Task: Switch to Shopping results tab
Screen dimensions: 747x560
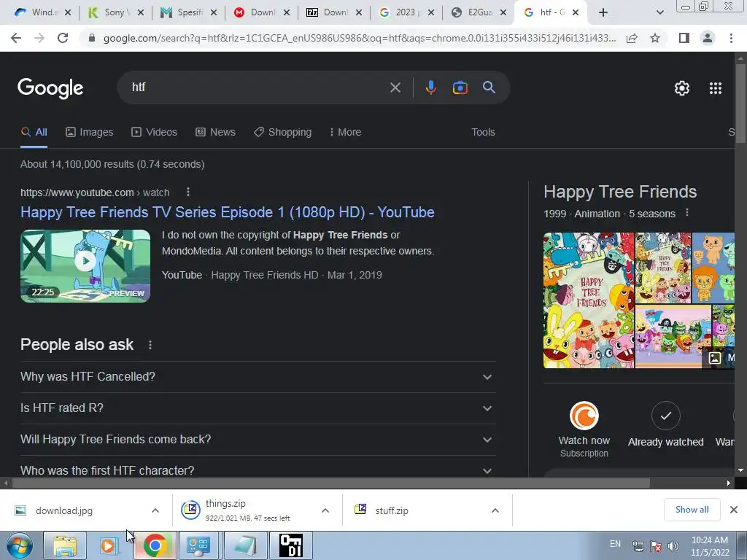Action: tap(282, 133)
